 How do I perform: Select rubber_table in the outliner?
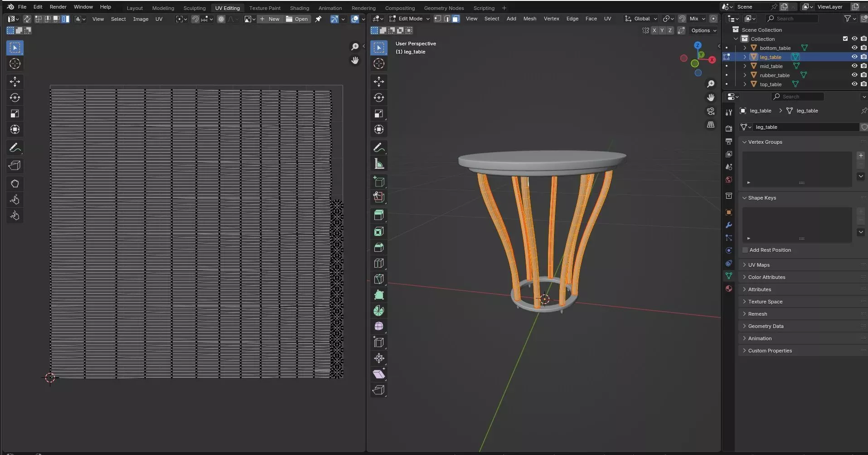775,75
